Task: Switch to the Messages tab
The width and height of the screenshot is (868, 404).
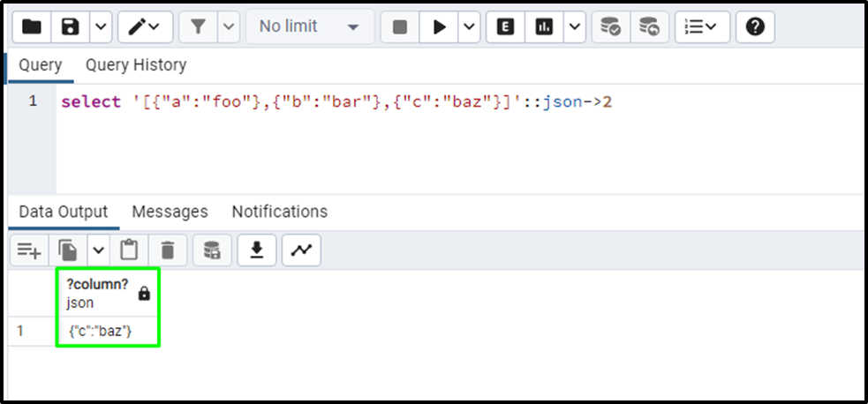Action: [x=170, y=212]
